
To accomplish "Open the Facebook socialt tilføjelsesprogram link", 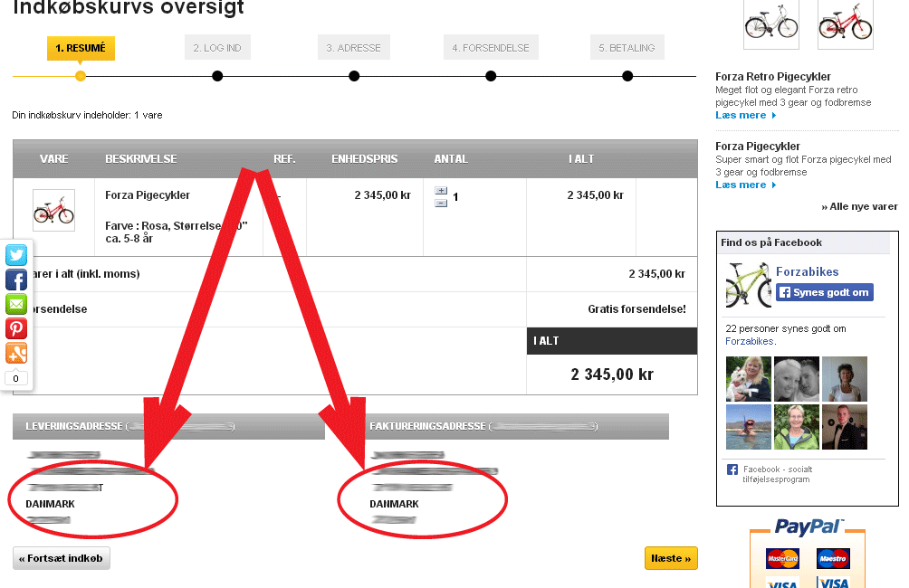I will click(x=778, y=474).
